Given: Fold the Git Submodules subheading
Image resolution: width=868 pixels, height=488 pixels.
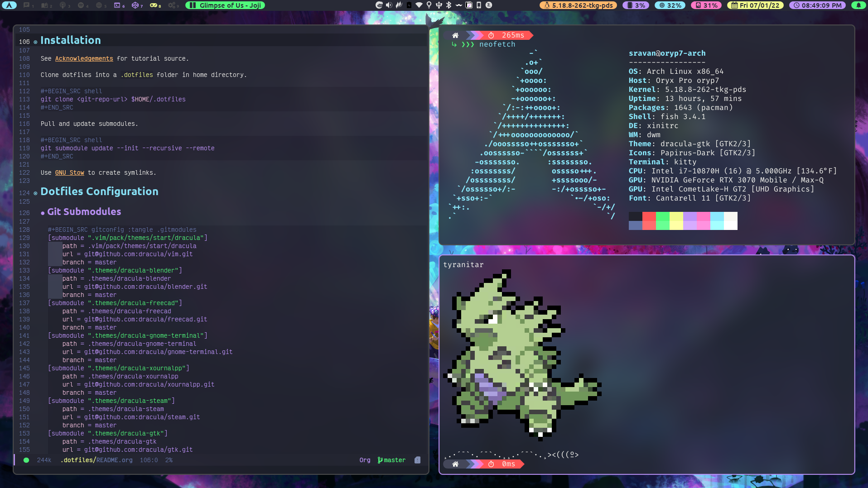Looking at the screenshot, I should [84, 212].
